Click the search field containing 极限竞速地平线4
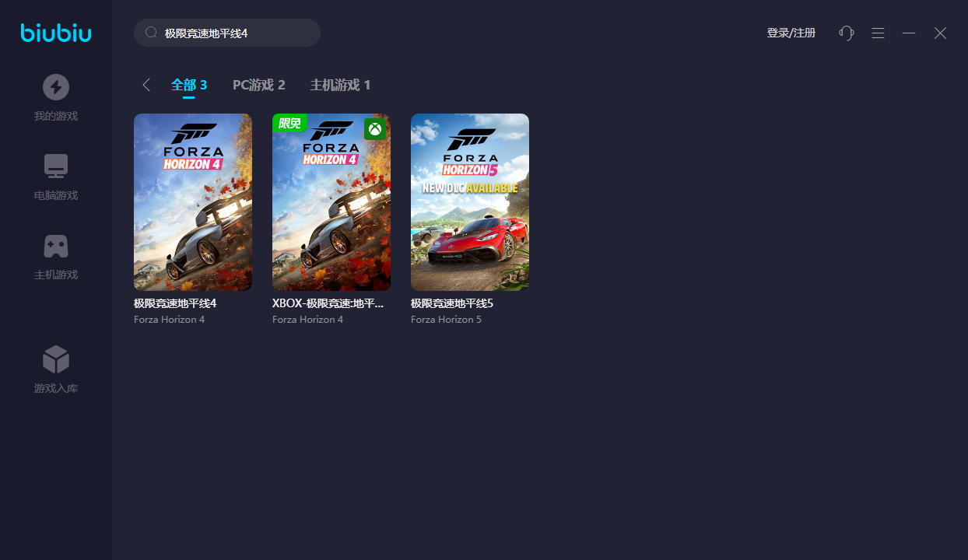Viewport: 968px width, 560px height. click(x=233, y=33)
